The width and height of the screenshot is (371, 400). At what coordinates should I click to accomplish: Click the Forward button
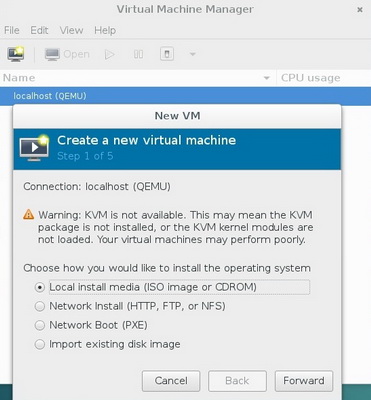coord(304,381)
